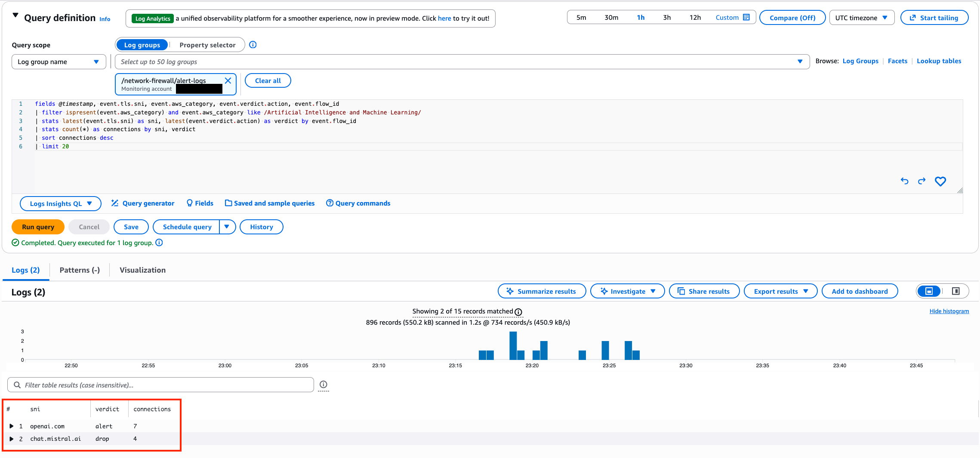Image resolution: width=980 pixels, height=458 pixels.
Task: Select the 3h time range
Action: click(x=667, y=18)
